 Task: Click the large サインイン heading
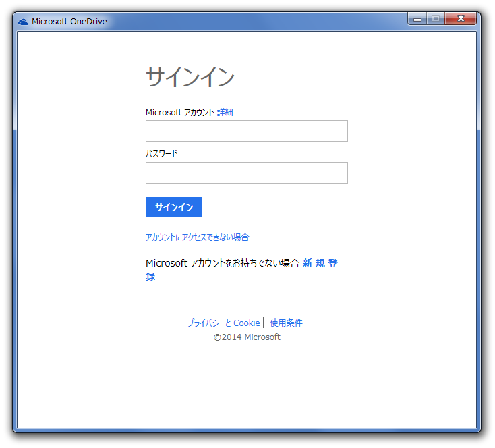[190, 77]
